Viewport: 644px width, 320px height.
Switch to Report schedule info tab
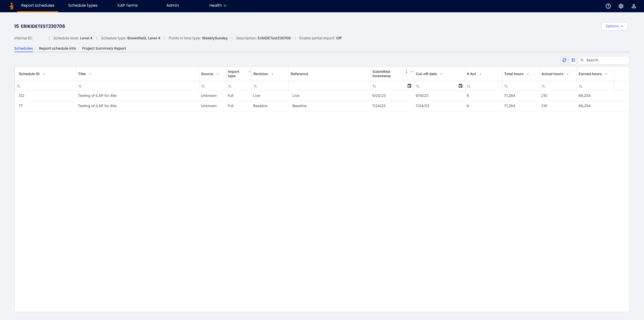click(57, 48)
